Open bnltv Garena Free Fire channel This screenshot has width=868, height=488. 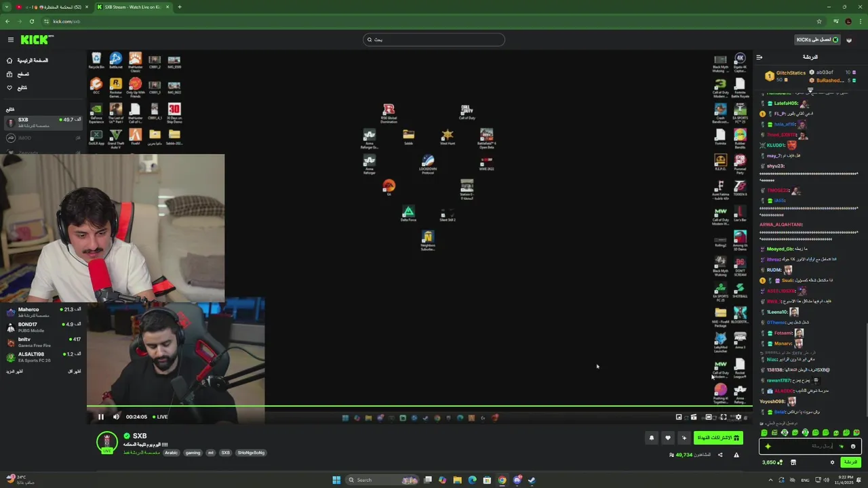pos(43,342)
